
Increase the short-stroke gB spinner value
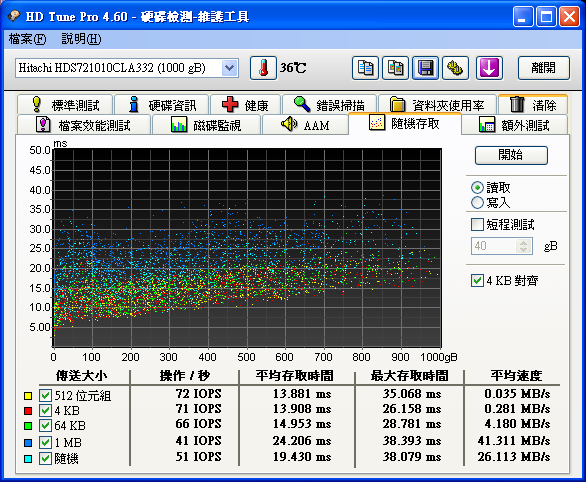click(x=524, y=242)
